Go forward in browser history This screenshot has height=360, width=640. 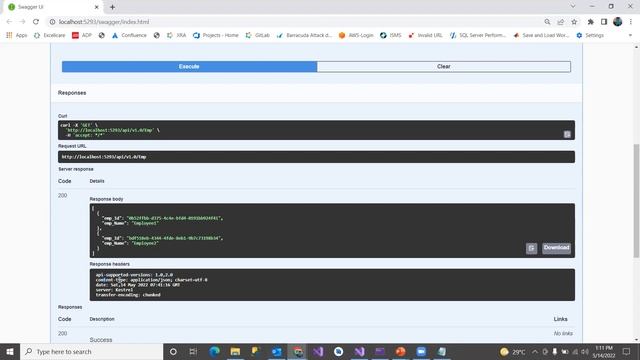[x=22, y=22]
